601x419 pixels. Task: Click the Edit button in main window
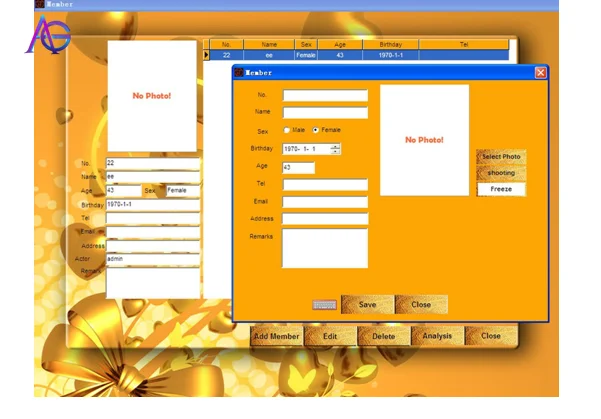pyautogui.click(x=330, y=336)
